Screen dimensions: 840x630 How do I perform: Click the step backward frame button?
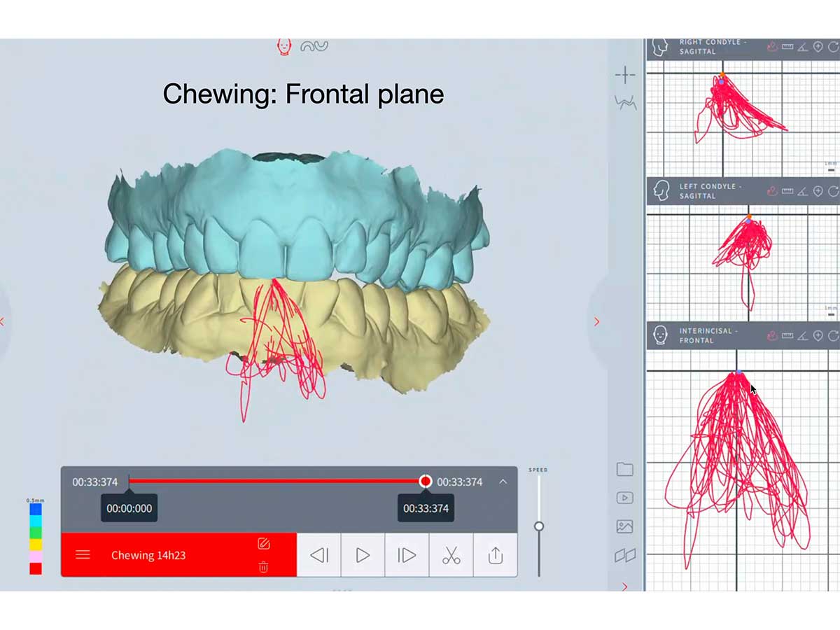(x=319, y=555)
